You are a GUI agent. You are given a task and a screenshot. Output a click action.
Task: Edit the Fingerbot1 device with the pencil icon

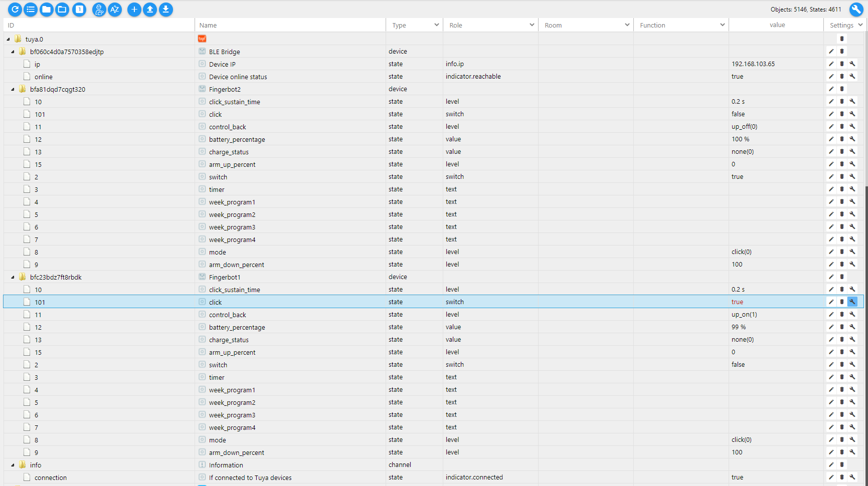click(x=831, y=277)
